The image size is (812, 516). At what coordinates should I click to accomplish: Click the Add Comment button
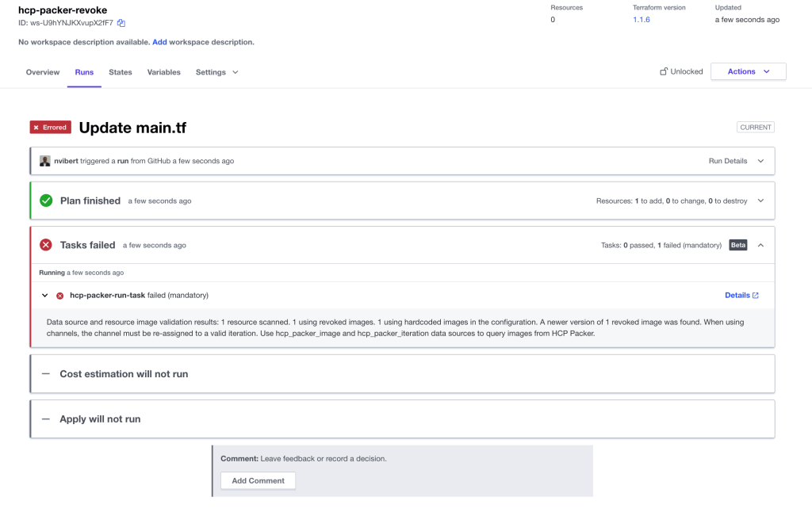(x=258, y=480)
